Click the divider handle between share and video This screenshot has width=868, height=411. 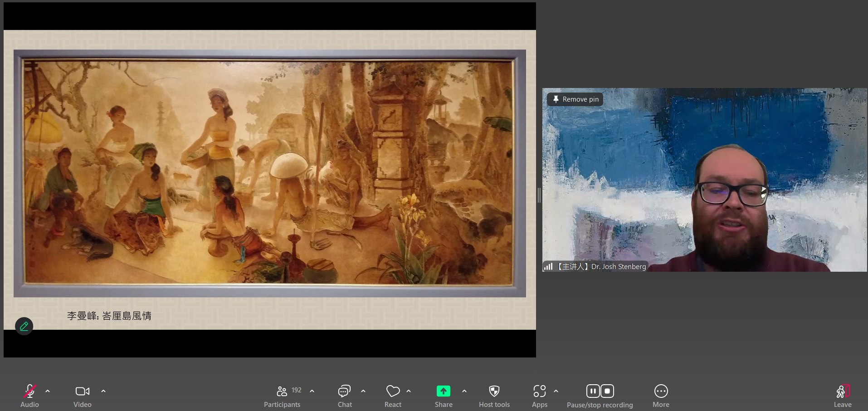click(x=539, y=196)
